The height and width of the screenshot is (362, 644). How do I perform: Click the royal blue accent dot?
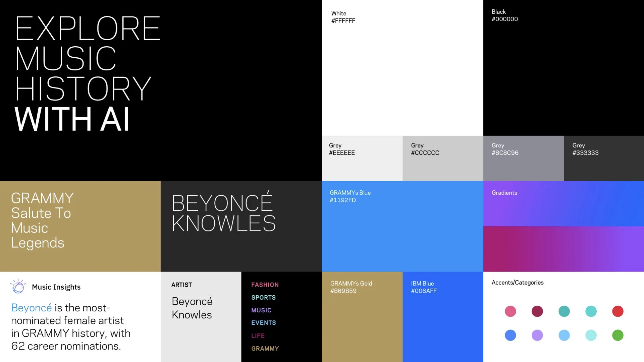pos(510,335)
